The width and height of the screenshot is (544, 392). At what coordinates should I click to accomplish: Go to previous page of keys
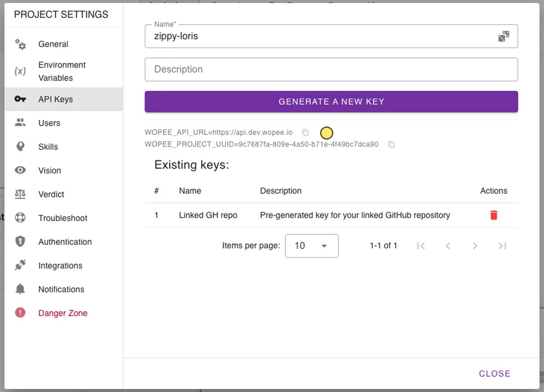[448, 245]
